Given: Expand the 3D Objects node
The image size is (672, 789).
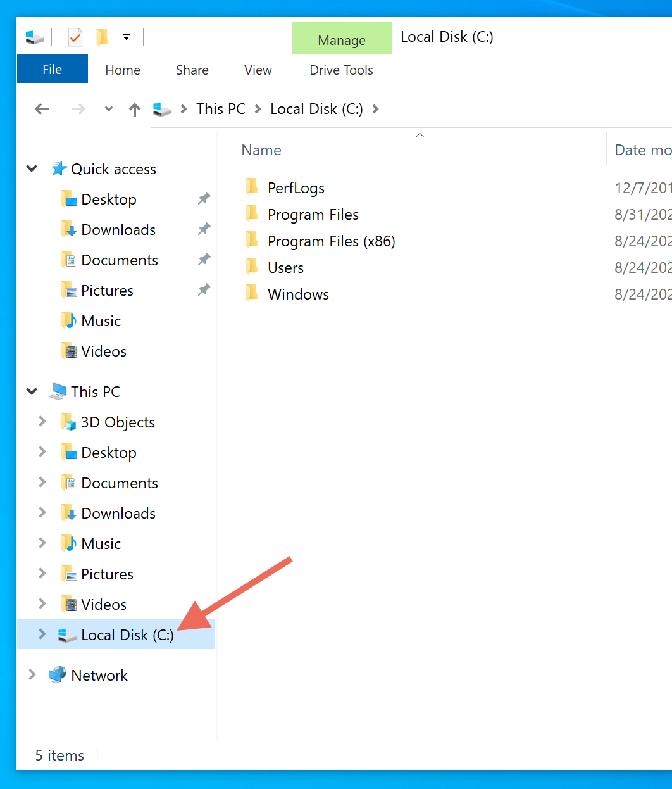Looking at the screenshot, I should pos(42,421).
